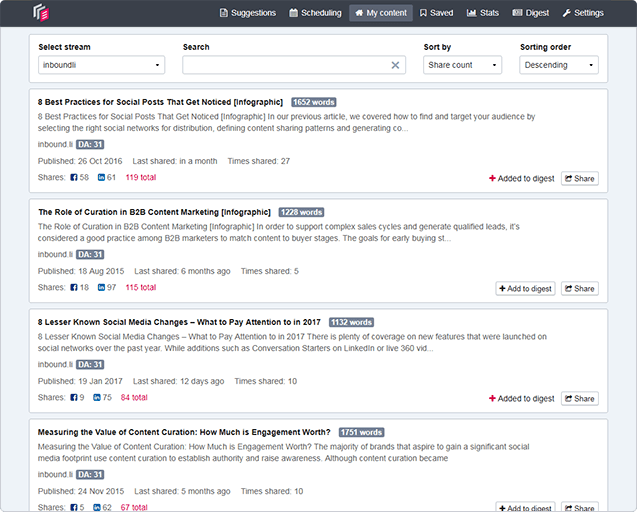This screenshot has height=512, width=637.
Task: Clear the search with the X icon
Action: coord(395,65)
